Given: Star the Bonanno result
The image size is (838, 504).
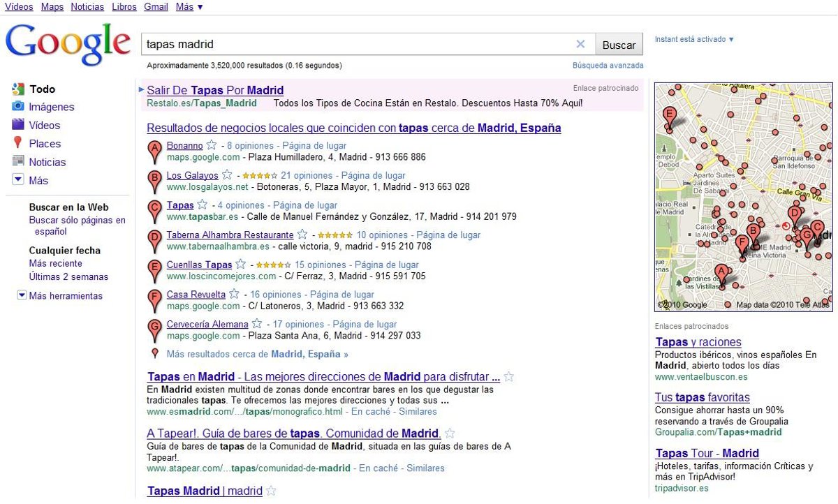Looking at the screenshot, I should (211, 145).
